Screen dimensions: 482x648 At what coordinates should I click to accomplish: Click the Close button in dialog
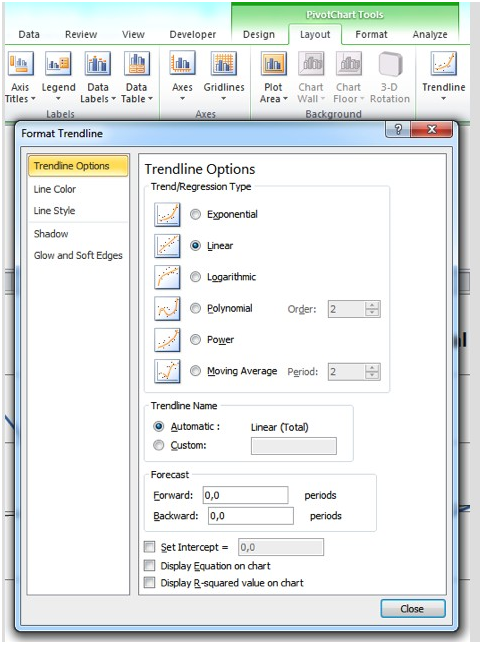(x=413, y=609)
